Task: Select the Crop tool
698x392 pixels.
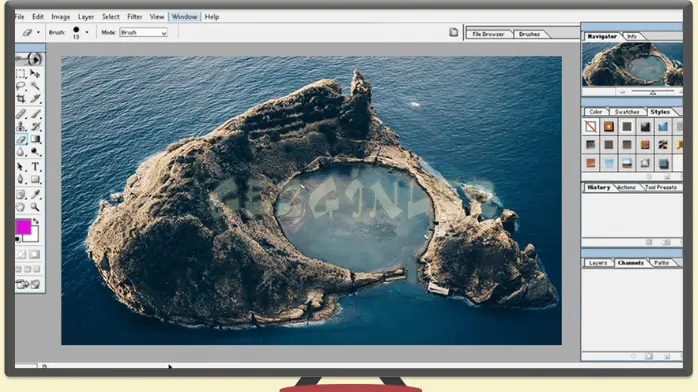Action: [21, 98]
